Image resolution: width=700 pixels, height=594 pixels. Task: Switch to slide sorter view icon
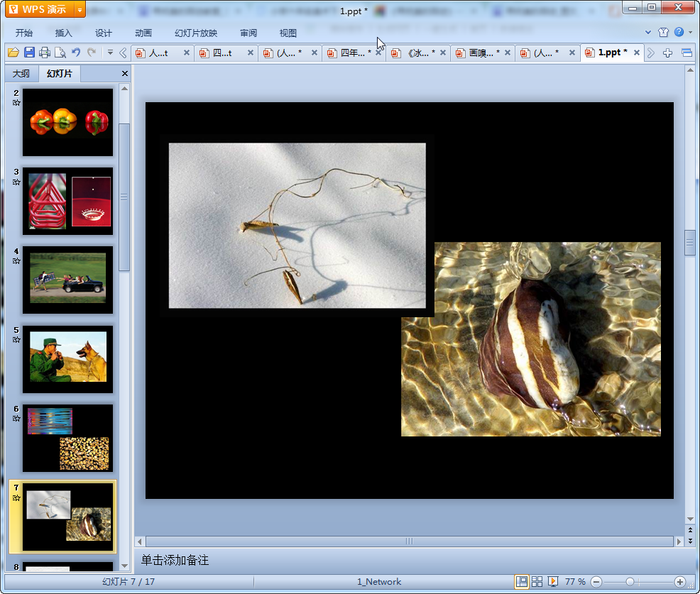click(x=537, y=581)
